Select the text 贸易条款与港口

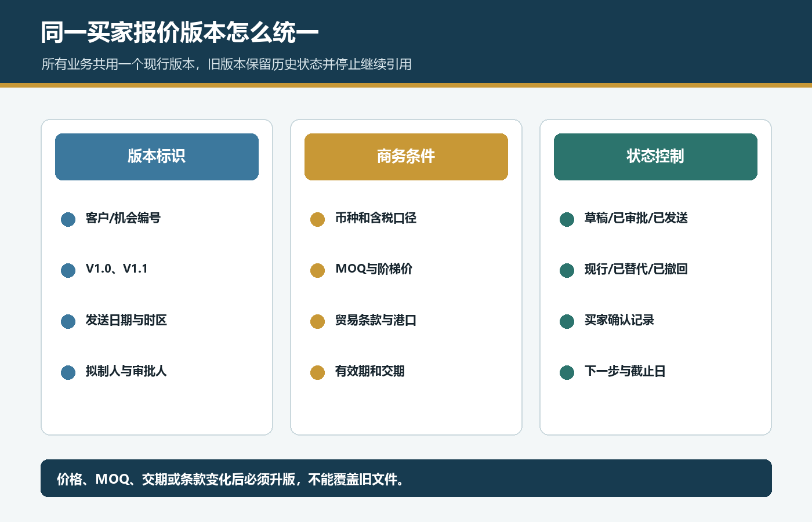click(x=375, y=320)
